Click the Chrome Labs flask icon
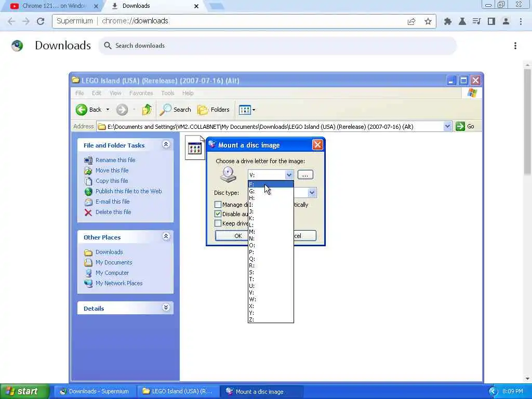532x399 pixels. (462, 21)
